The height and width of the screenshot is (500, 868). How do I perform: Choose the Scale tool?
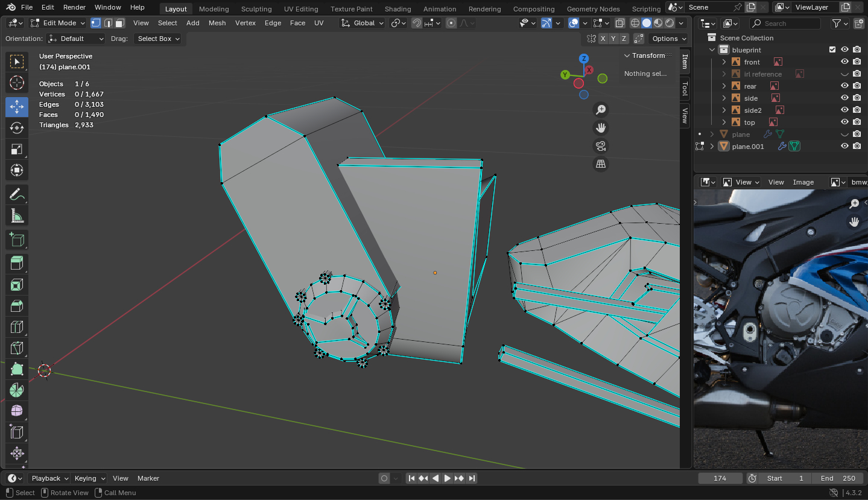pos(17,149)
